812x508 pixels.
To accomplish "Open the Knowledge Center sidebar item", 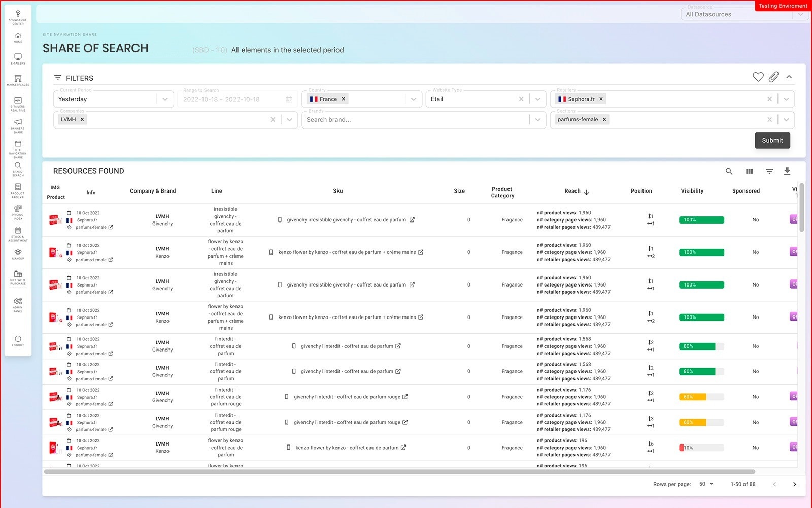I will 18,18.
